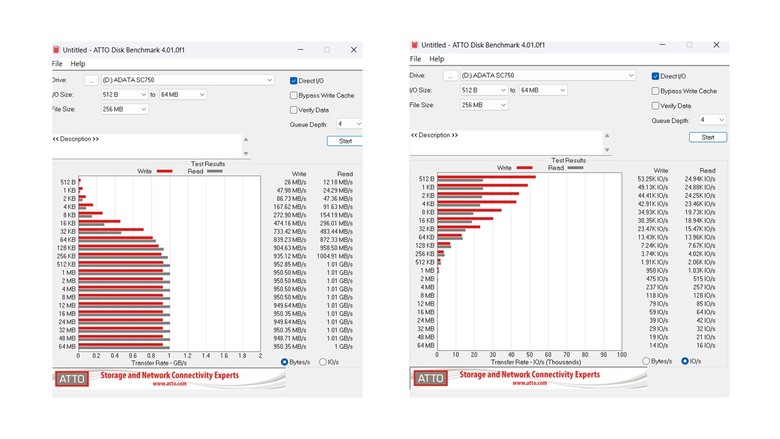The image size is (780, 439).
Task: Open Help menu in right window
Action: [x=437, y=59]
